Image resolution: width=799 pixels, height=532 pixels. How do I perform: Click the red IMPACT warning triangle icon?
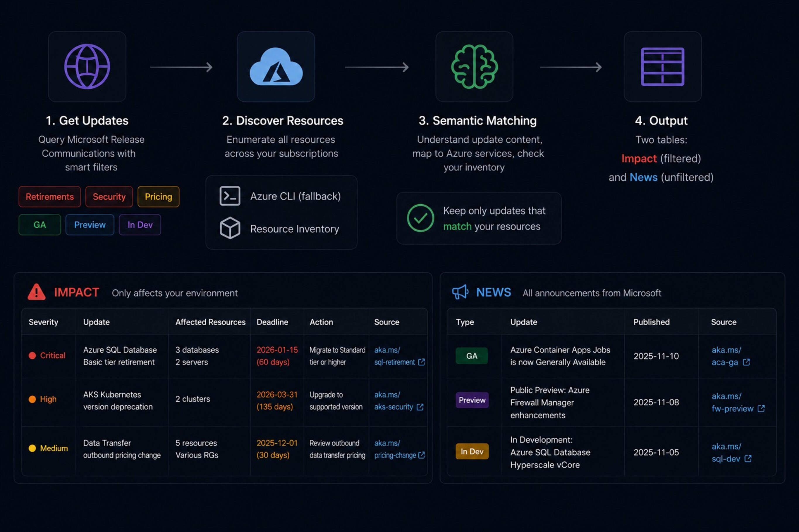click(x=36, y=292)
